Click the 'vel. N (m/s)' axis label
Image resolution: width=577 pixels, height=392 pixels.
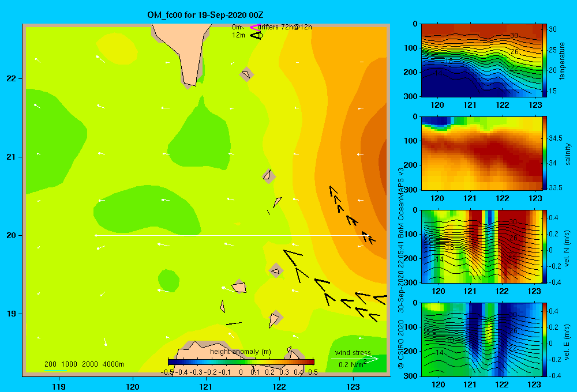[x=567, y=248]
